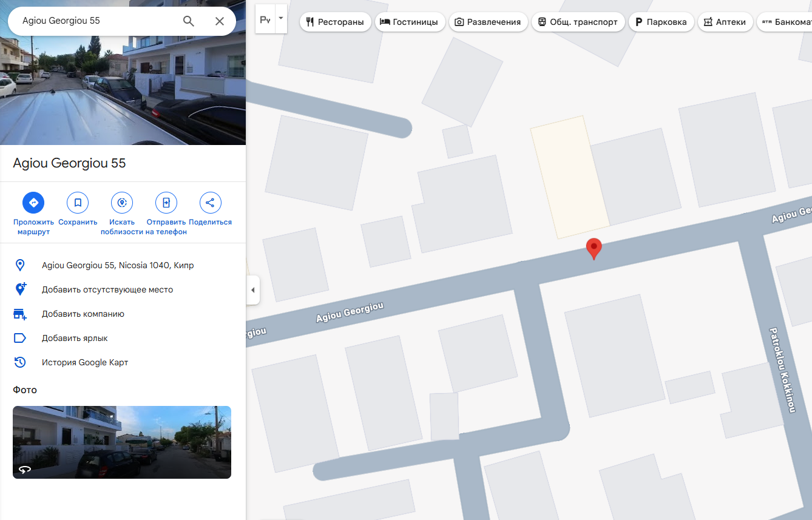Open the street photo under Фото
Screen dimensions: 812x520
click(122, 442)
